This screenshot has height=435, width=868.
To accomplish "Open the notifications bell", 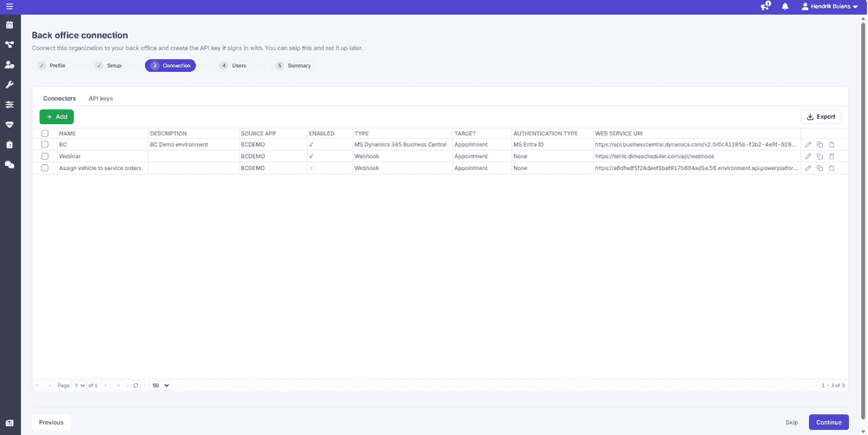I will 785,7.
